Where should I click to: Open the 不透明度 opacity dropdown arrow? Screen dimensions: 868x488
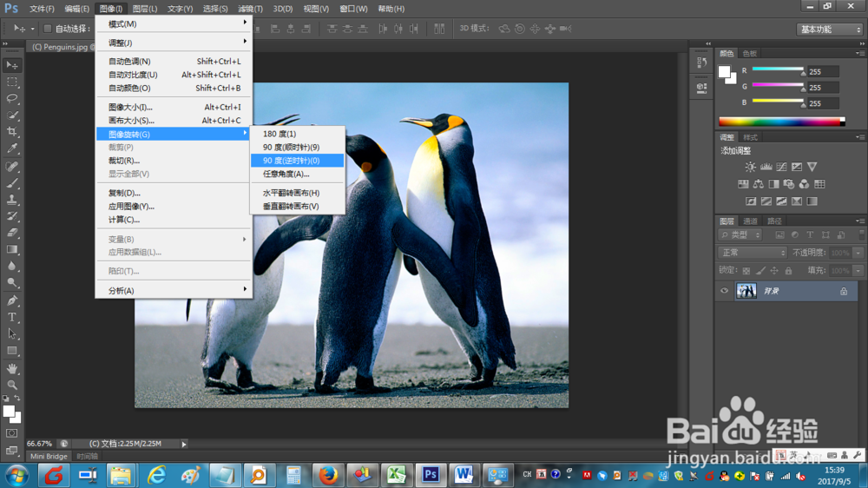coord(858,253)
